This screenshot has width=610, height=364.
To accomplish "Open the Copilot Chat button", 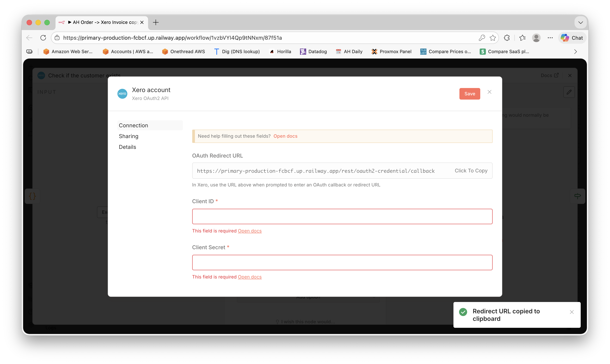I will tap(572, 38).
